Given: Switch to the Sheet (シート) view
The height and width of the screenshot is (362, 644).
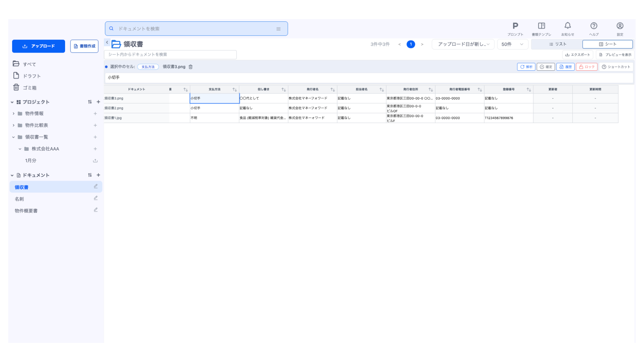Looking at the screenshot, I should pyautogui.click(x=607, y=44).
